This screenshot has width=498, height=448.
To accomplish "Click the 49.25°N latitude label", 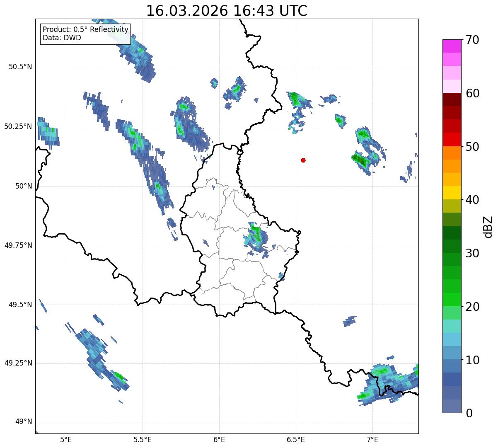I will pos(18,363).
